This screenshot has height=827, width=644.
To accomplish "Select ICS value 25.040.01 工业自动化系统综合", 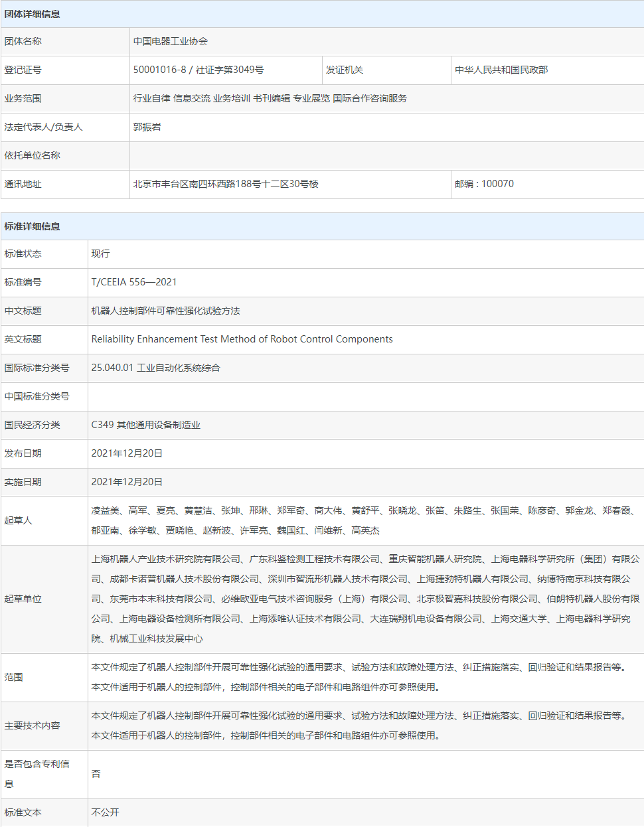I will (x=155, y=368).
